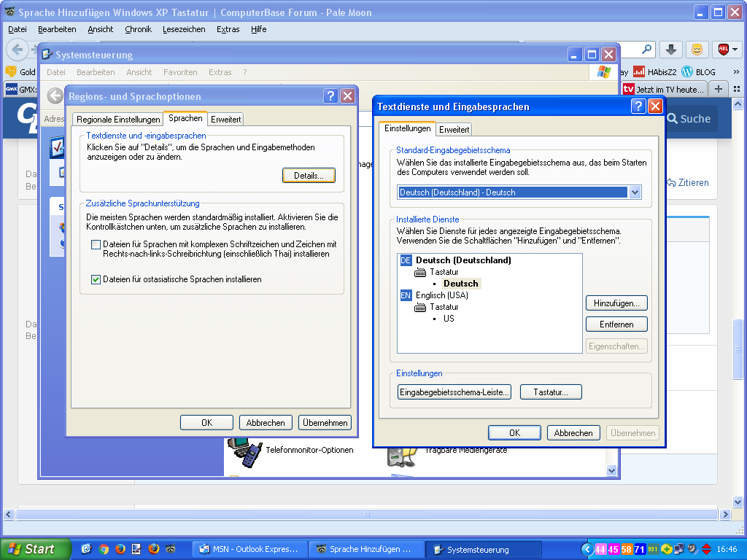This screenshot has width=747, height=560.
Task: Click the back arrow in Systemsteuerung window
Action: point(55,96)
